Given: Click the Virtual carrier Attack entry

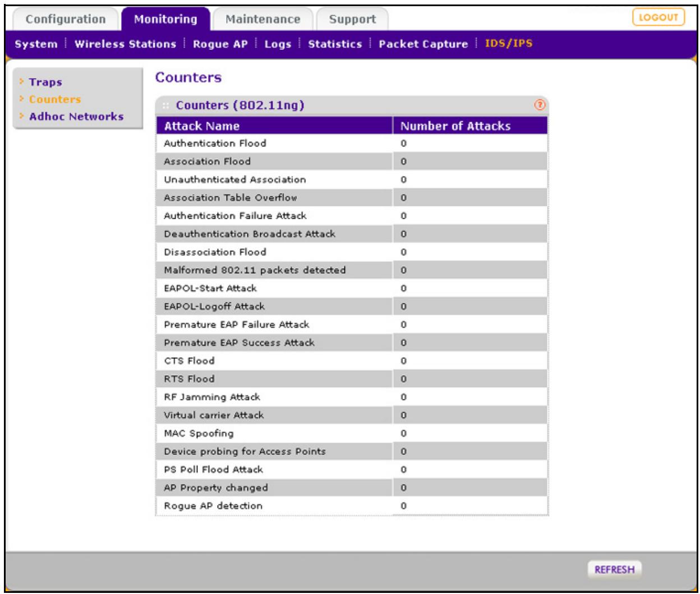Looking at the screenshot, I should point(214,415).
